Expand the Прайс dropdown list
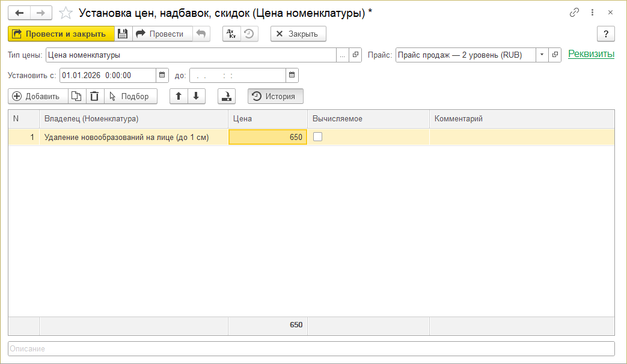Viewport: 627px width, 364px height. coord(542,55)
